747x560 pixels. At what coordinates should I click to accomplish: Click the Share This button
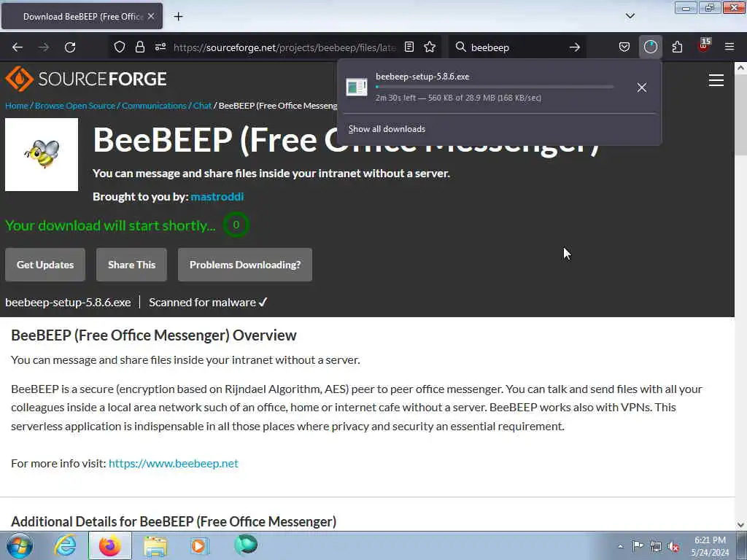pyautogui.click(x=131, y=265)
